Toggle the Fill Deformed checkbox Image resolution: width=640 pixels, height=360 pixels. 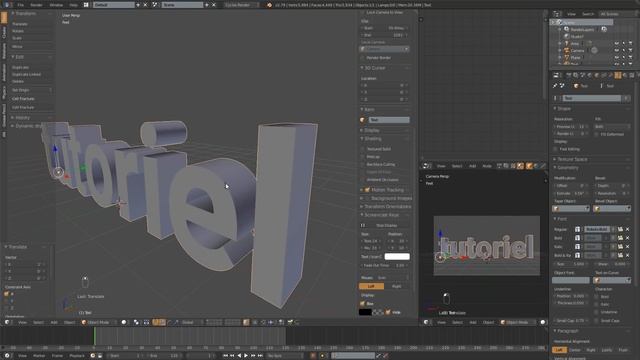click(597, 134)
